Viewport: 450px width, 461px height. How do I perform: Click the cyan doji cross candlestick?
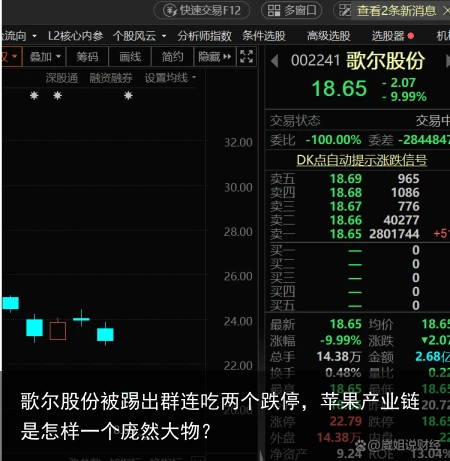pyautogui.click(x=81, y=318)
